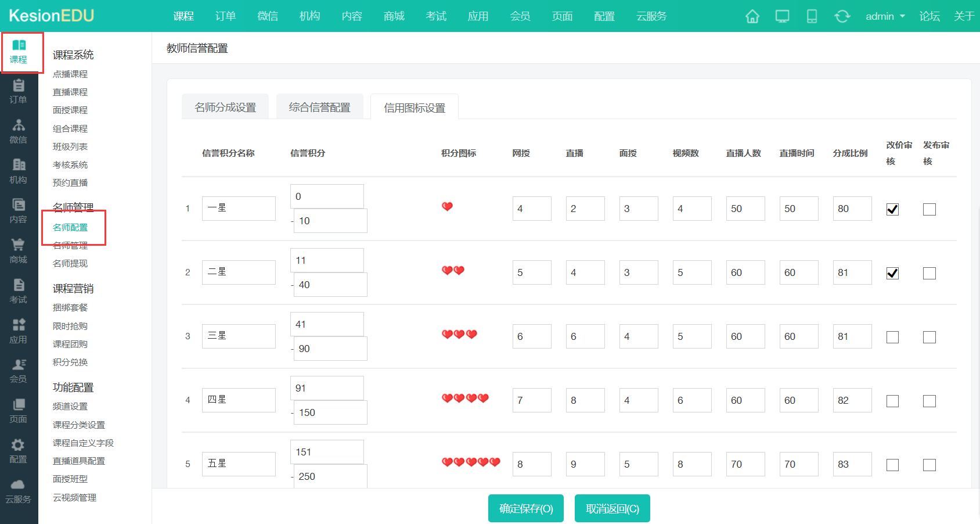
Task: Click the 五星 name input field
Action: point(239,464)
